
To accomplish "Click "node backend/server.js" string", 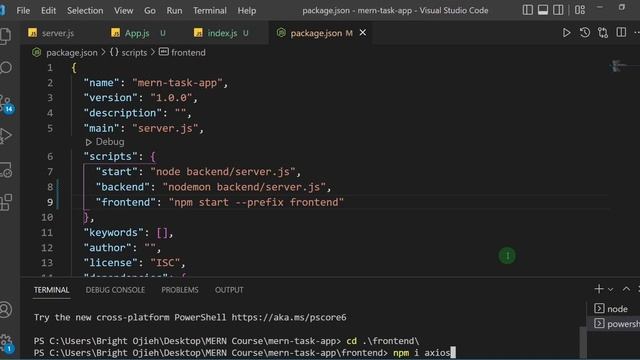I will point(222,172).
